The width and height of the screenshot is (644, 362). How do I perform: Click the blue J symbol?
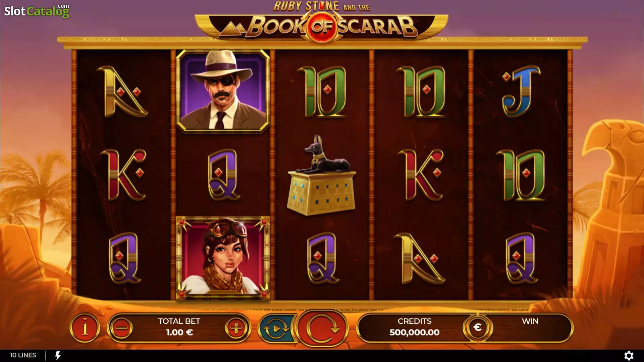pyautogui.click(x=521, y=91)
